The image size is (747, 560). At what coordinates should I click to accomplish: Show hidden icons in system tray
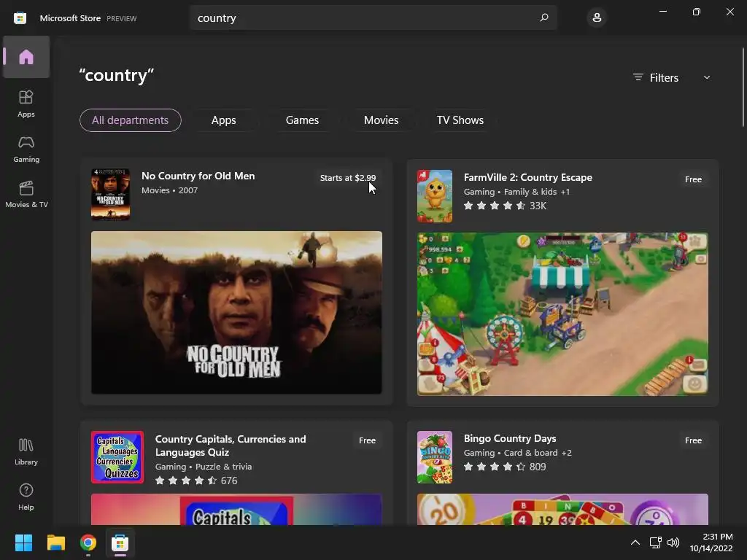(x=635, y=542)
